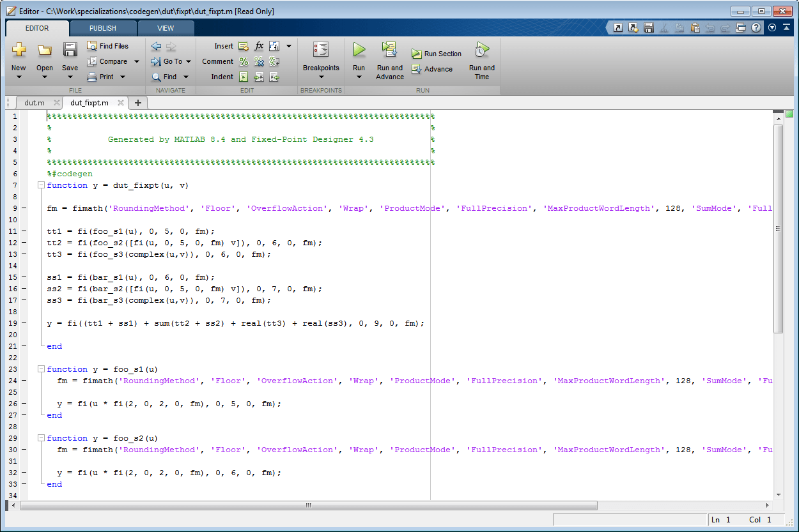799x532 pixels.
Task: Expand the Compare dropdown arrow
Action: coord(136,61)
